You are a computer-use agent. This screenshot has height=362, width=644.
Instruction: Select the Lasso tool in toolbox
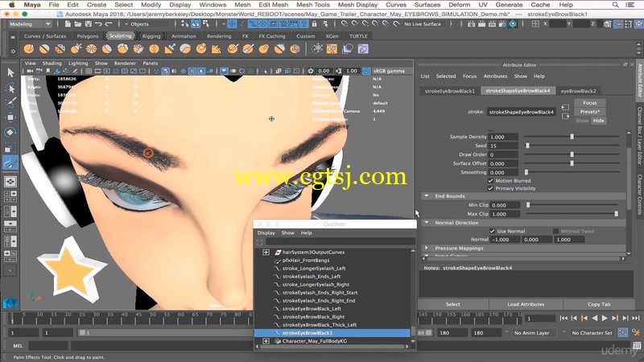tap(10, 88)
